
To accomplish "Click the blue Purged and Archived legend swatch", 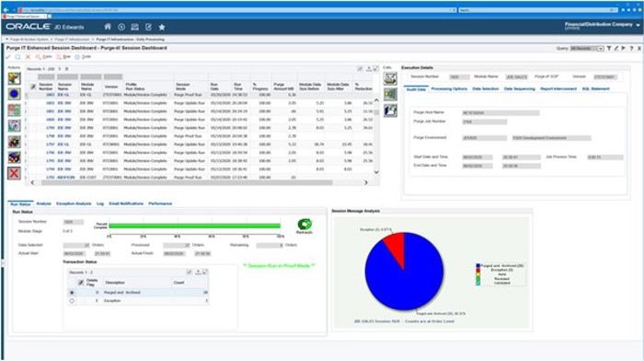I will [x=478, y=266].
